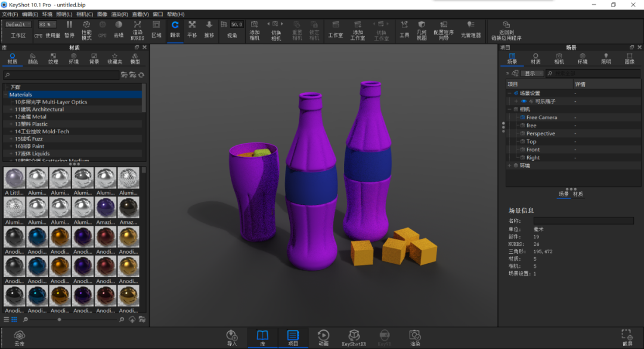Click the Screenshot (截屏) icon
This screenshot has width=644, height=349.
click(627, 338)
